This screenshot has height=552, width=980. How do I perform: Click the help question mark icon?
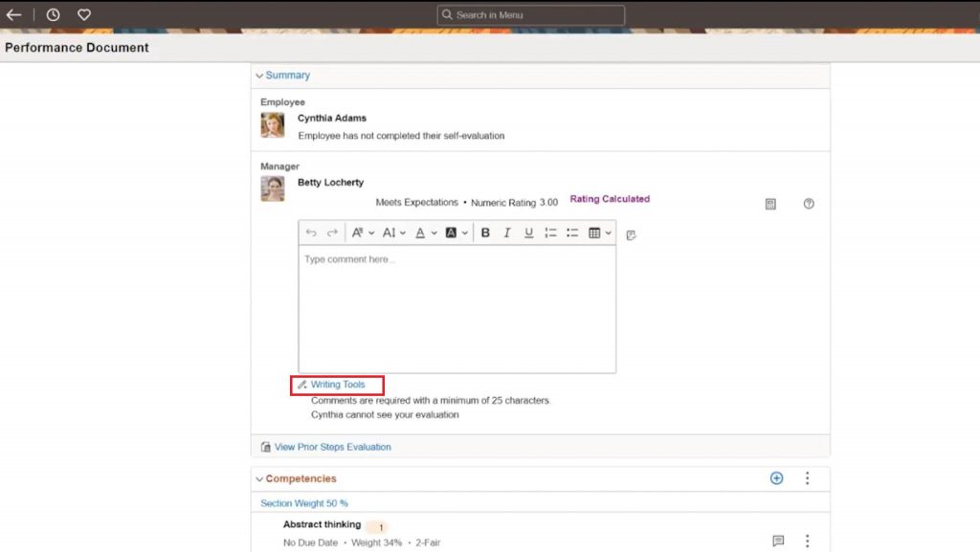[809, 204]
